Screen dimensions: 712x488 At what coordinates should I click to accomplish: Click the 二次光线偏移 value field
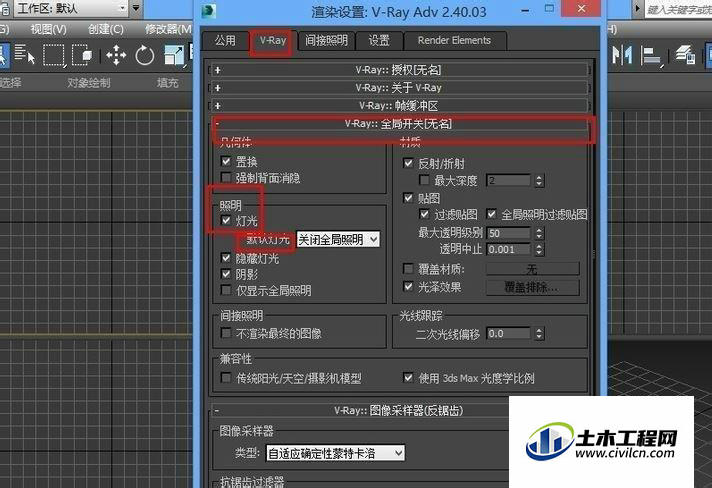(x=508, y=334)
